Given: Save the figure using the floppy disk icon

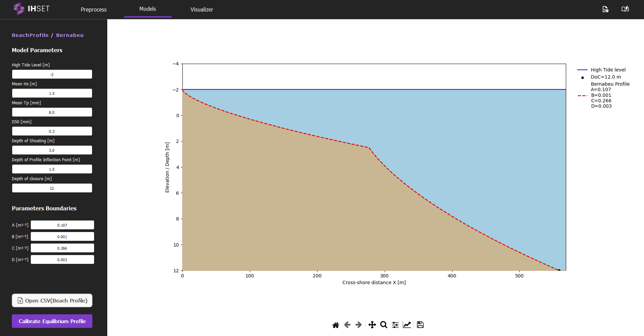Looking at the screenshot, I should tap(420, 324).
